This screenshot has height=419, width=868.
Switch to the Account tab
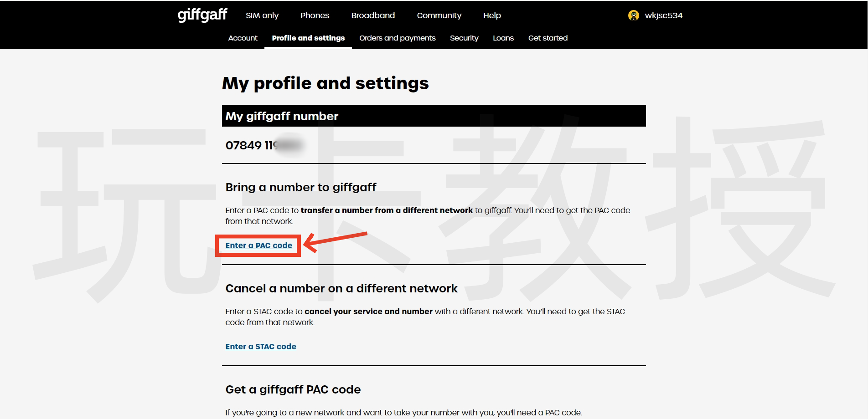[243, 38]
